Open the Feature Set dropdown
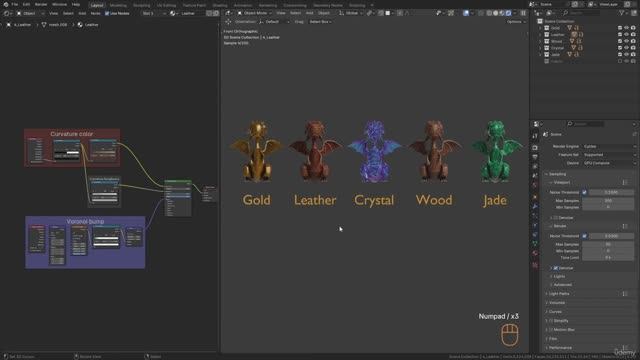Viewport: 640px width, 360px height. [609, 155]
